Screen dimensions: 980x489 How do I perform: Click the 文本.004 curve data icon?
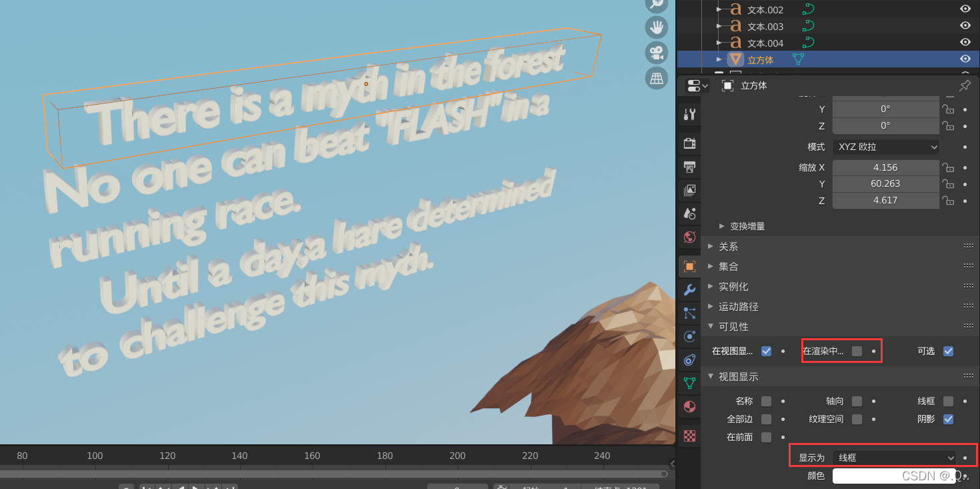point(808,43)
